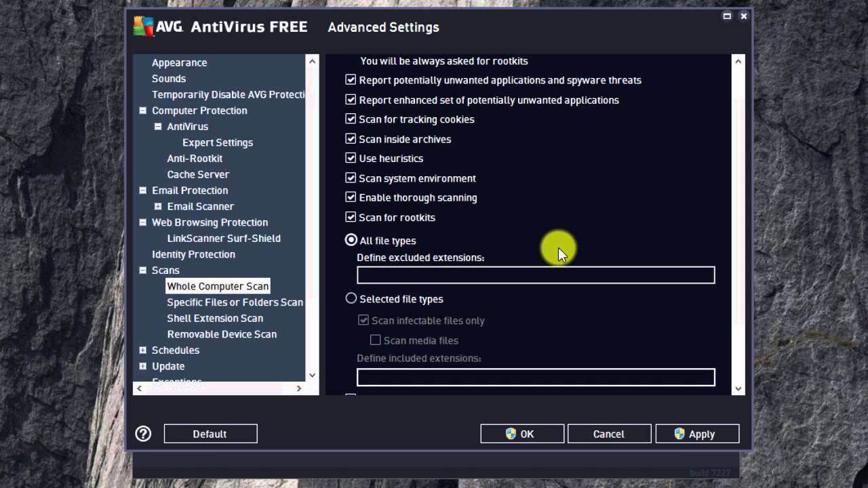The height and width of the screenshot is (488, 868).
Task: Toggle the Use heuristics checkbox
Action: 351,159
